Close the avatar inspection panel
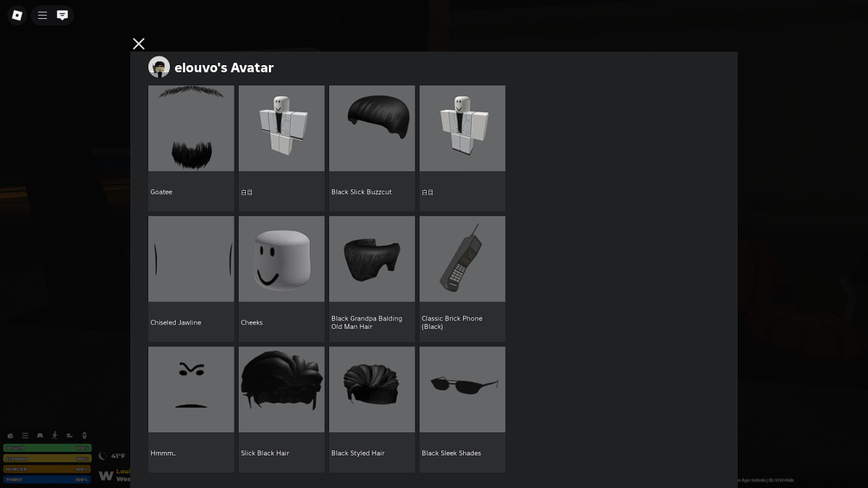 click(x=139, y=44)
